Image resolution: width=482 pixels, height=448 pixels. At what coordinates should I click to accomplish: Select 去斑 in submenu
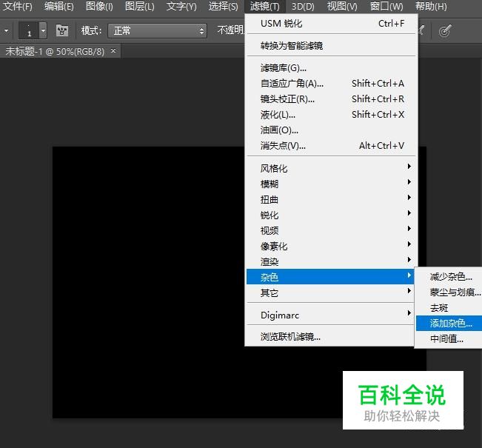tap(449, 308)
